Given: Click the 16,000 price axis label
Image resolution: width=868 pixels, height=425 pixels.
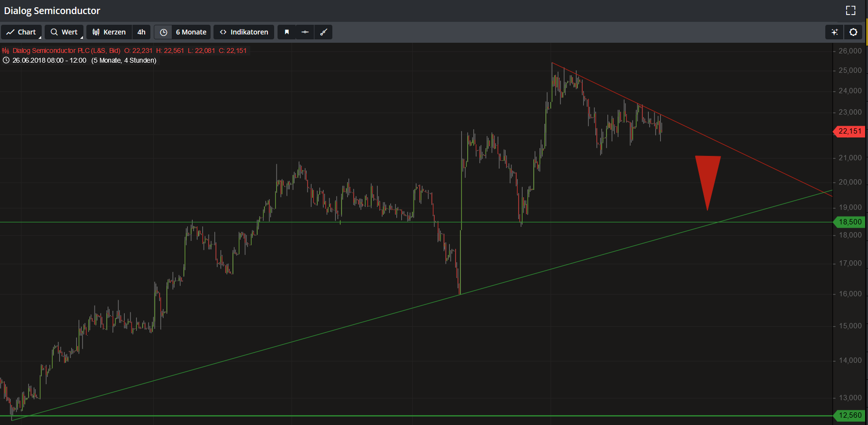Looking at the screenshot, I should [x=850, y=294].
